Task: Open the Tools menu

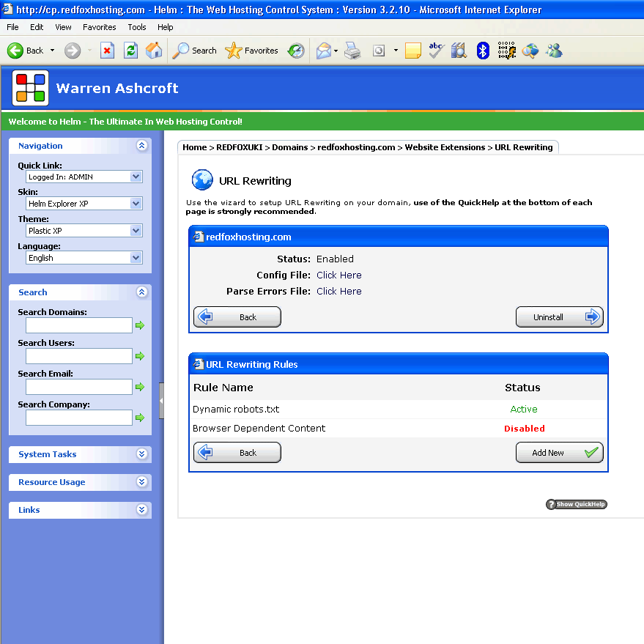Action: coord(137,27)
